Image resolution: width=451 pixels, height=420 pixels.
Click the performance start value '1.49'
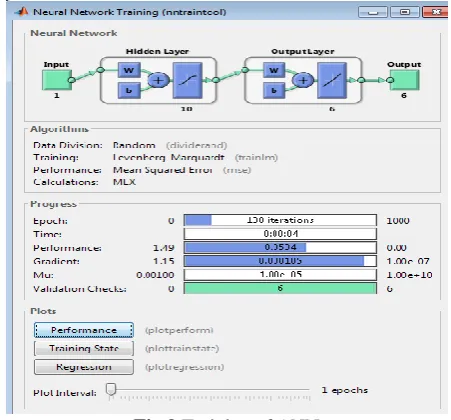tap(164, 248)
